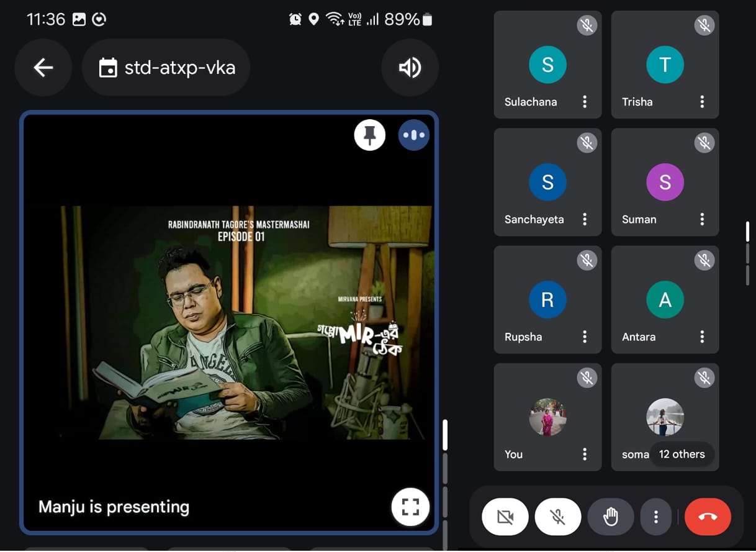Open the three-dot menu on You tile

click(585, 455)
